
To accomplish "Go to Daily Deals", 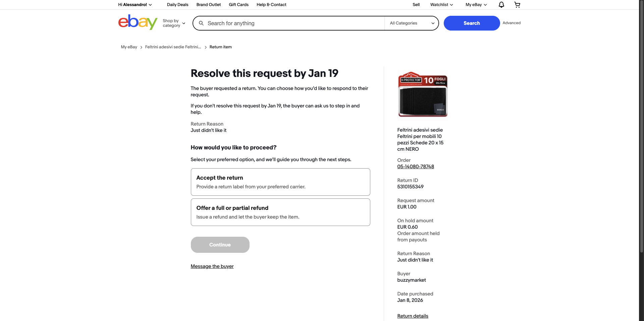I will (x=177, y=5).
